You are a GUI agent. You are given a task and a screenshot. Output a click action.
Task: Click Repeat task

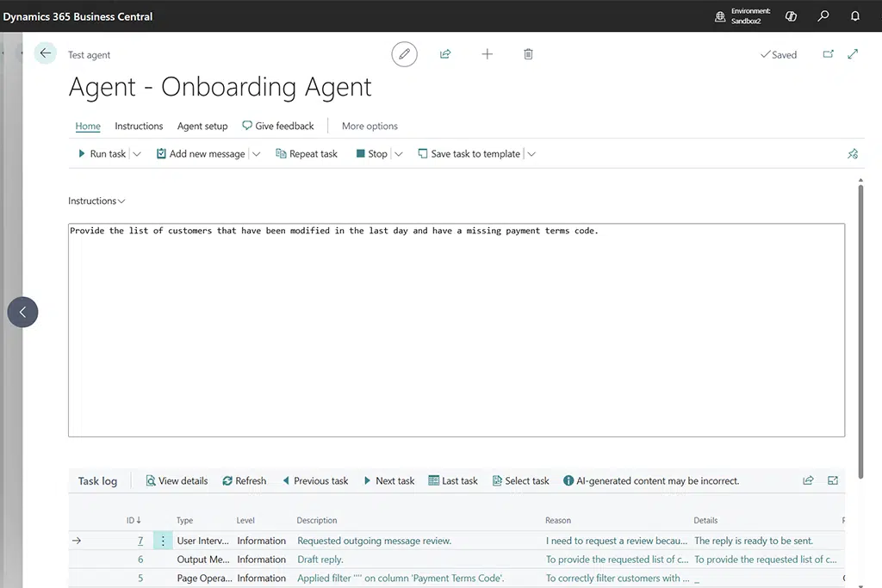click(x=307, y=153)
